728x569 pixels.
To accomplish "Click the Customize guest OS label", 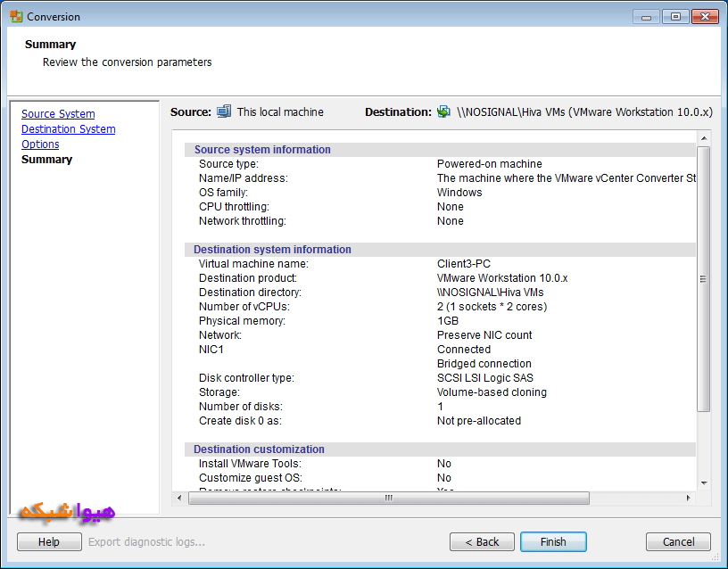I will [x=251, y=478].
